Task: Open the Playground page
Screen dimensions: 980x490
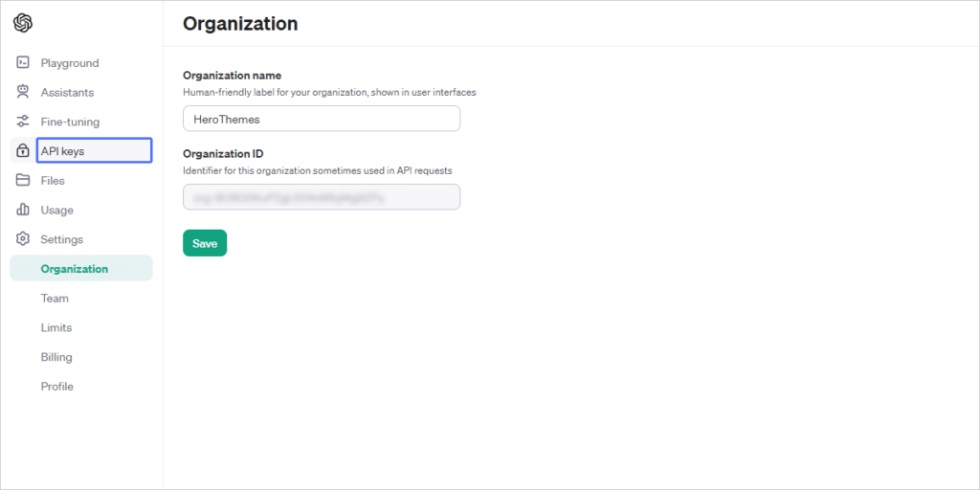Action: click(70, 63)
